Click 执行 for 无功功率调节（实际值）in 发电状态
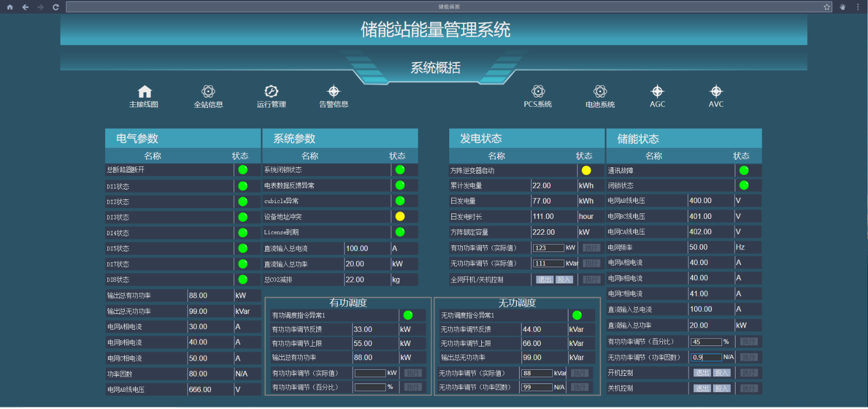This screenshot has height=409, width=868. coord(591,263)
